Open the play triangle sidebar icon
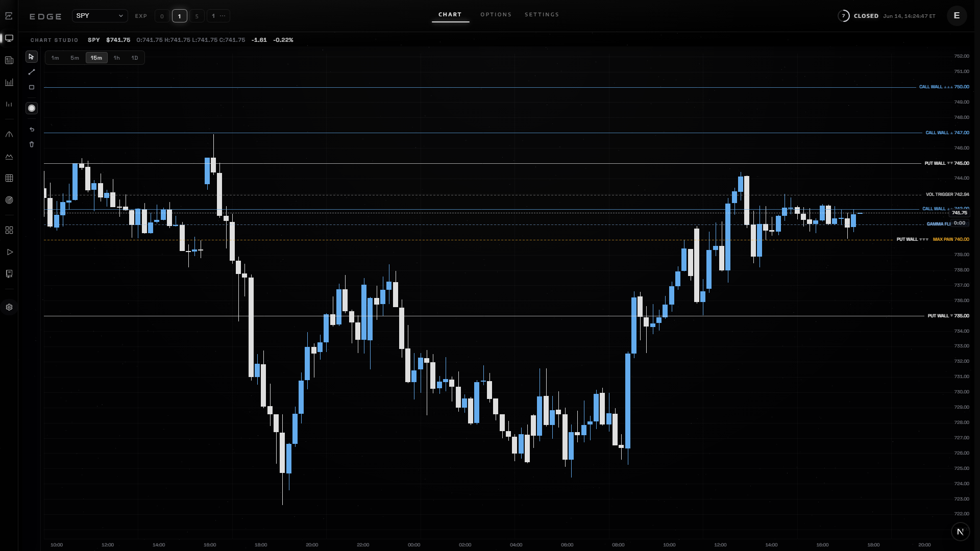 pyautogui.click(x=9, y=252)
